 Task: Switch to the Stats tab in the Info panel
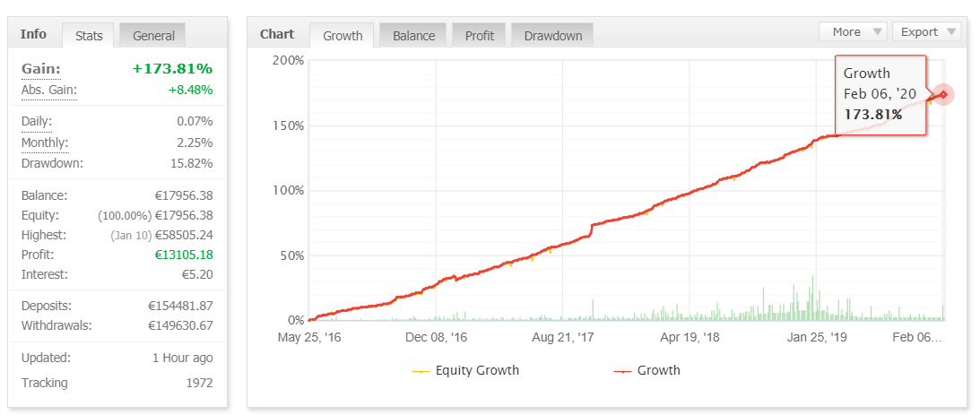(x=88, y=36)
